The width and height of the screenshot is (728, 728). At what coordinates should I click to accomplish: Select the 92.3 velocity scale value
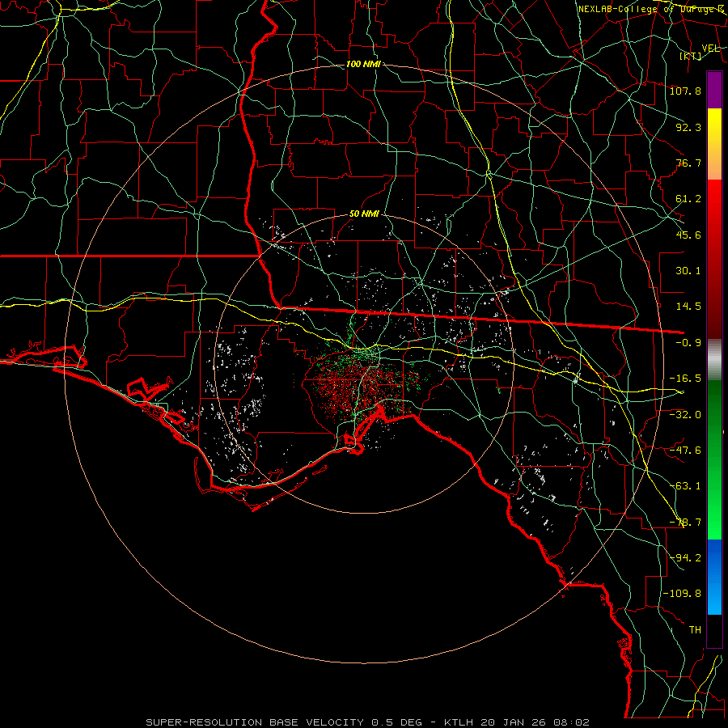pyautogui.click(x=688, y=127)
